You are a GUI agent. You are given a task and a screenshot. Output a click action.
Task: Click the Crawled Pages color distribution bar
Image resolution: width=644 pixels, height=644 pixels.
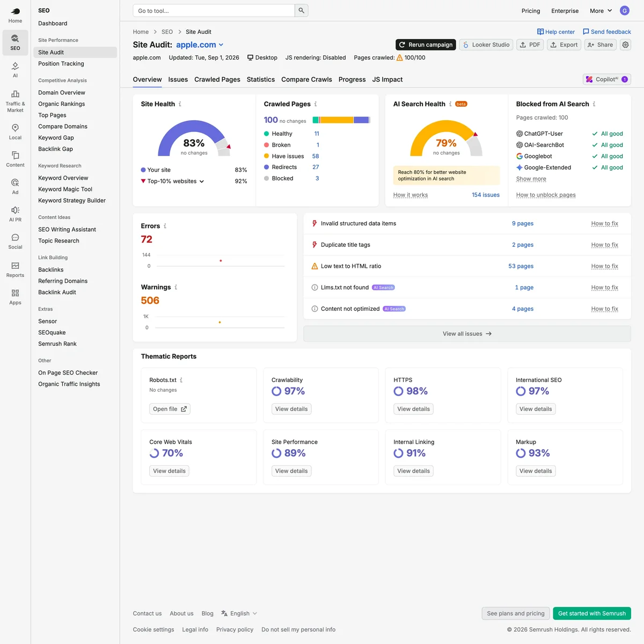tap(341, 120)
